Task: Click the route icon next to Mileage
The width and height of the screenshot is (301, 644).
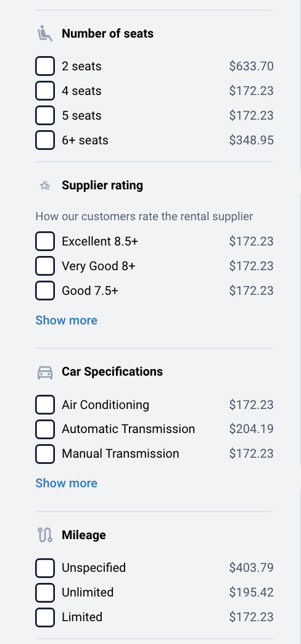Action: click(45, 535)
